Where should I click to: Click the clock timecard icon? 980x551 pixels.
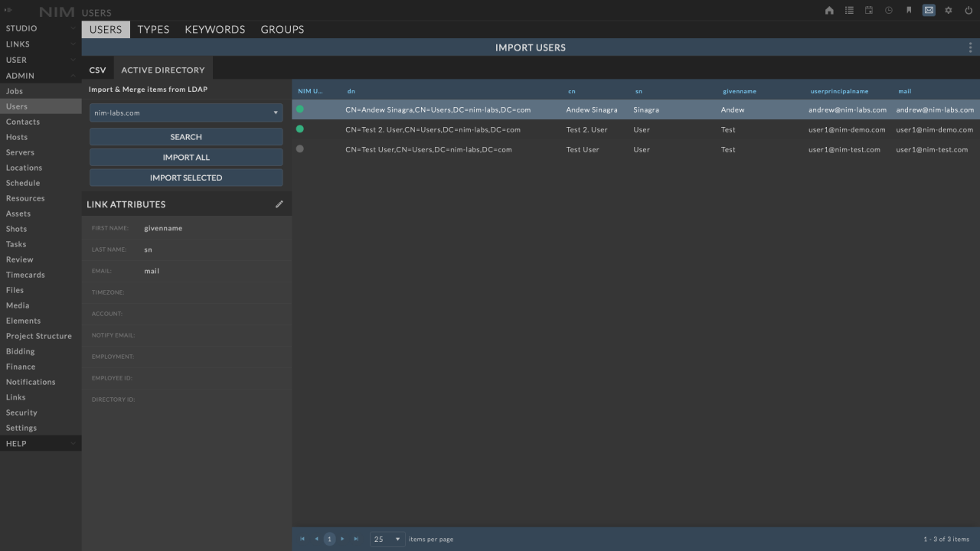click(889, 11)
